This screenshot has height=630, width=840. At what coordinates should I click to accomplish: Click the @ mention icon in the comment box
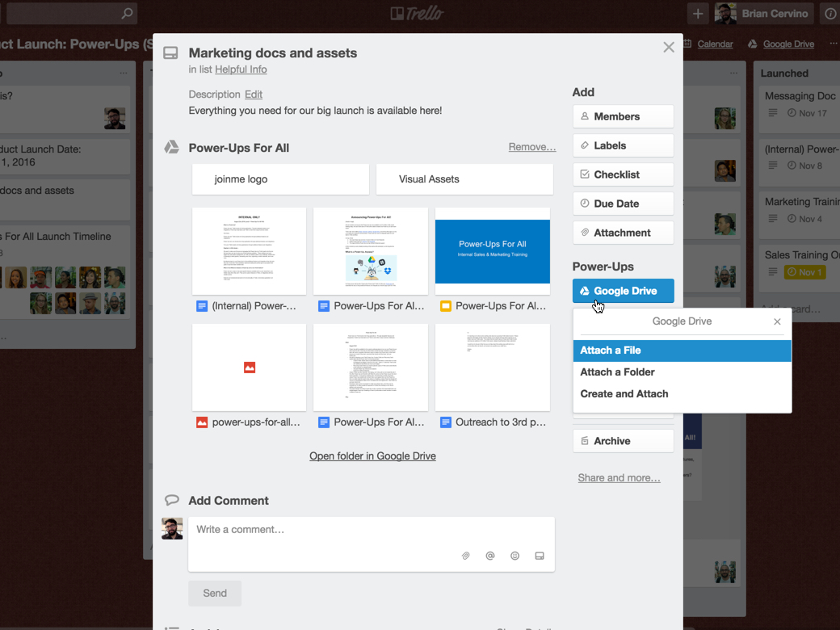490,556
